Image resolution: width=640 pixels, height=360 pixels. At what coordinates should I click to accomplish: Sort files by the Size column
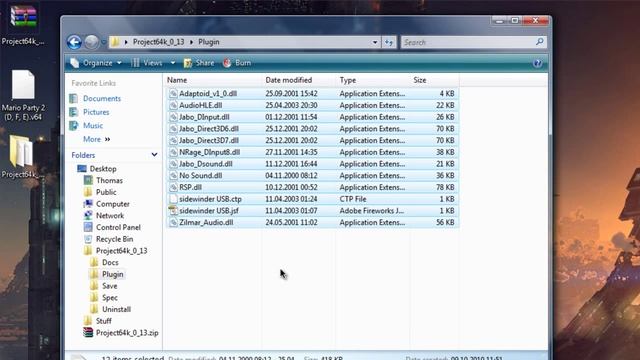420,80
